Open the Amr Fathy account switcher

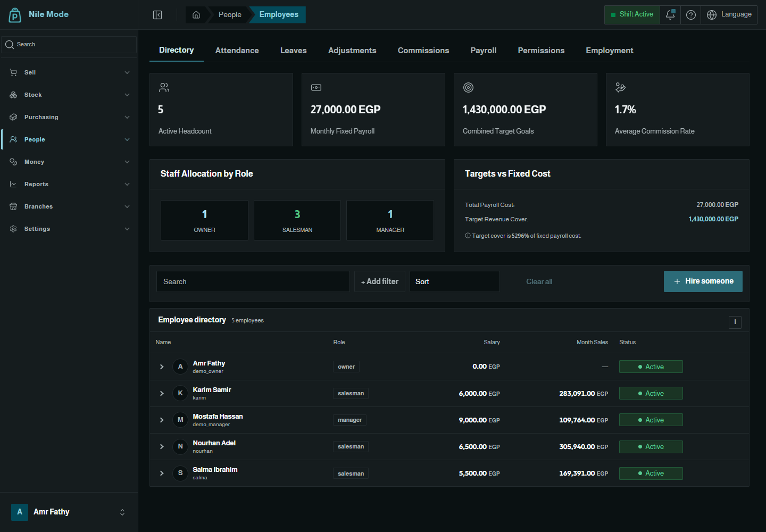coord(69,512)
